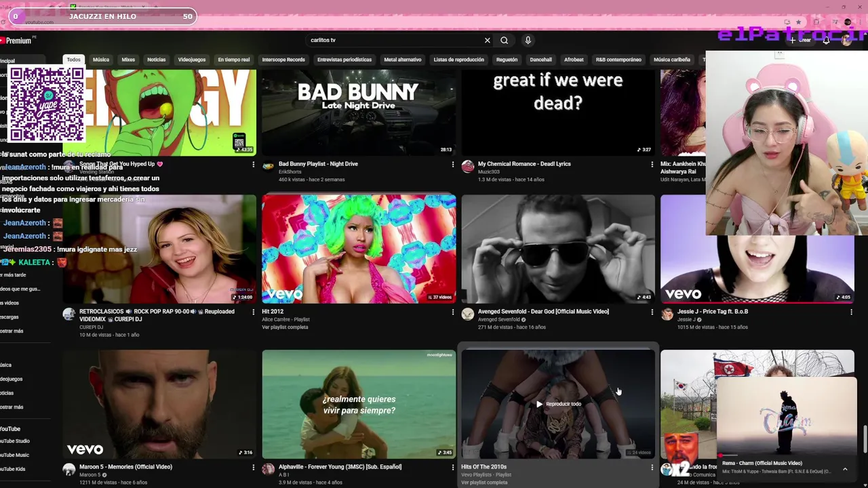Select the Música caribeña chip
This screenshot has width=868, height=488.
672,60
